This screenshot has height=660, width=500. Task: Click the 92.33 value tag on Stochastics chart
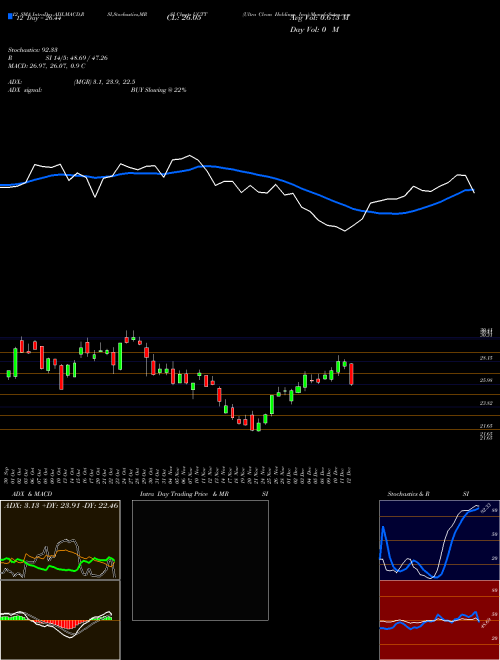coord(485,506)
